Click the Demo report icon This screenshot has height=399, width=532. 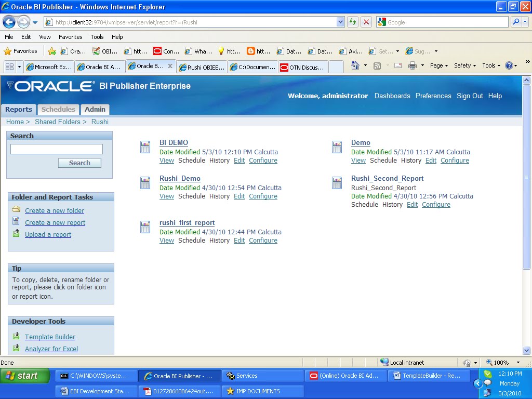(337, 147)
